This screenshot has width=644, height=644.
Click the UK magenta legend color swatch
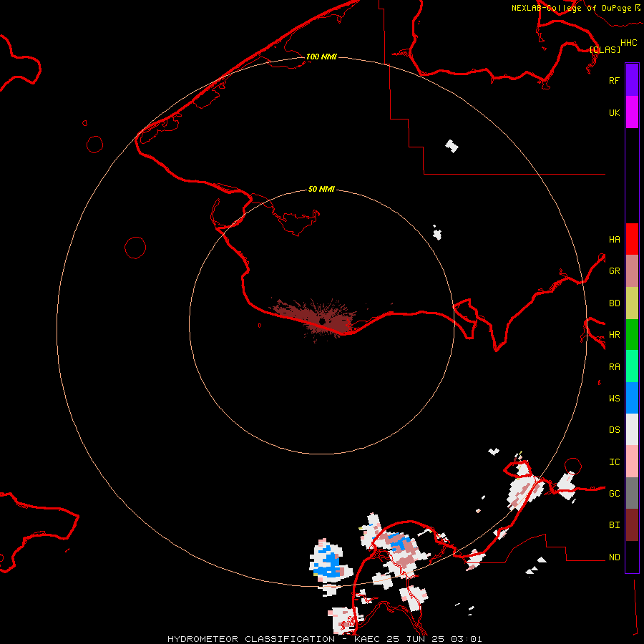point(632,112)
